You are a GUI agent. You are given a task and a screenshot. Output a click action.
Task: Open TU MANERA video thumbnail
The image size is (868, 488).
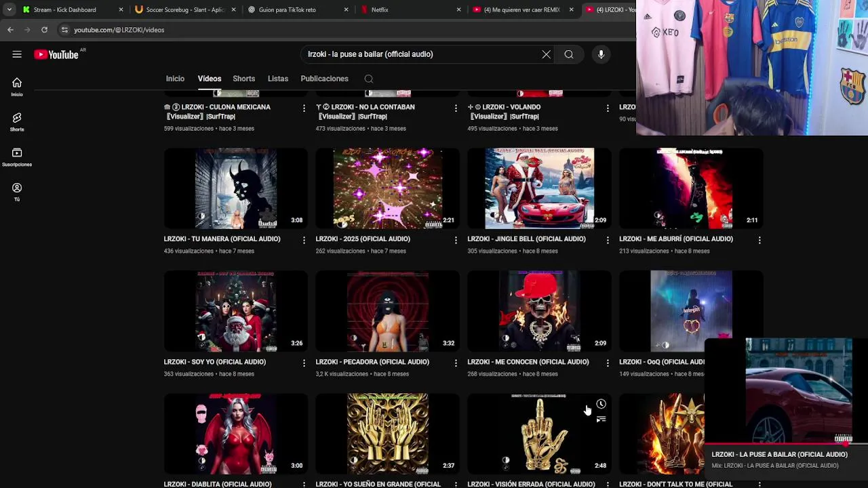click(236, 188)
